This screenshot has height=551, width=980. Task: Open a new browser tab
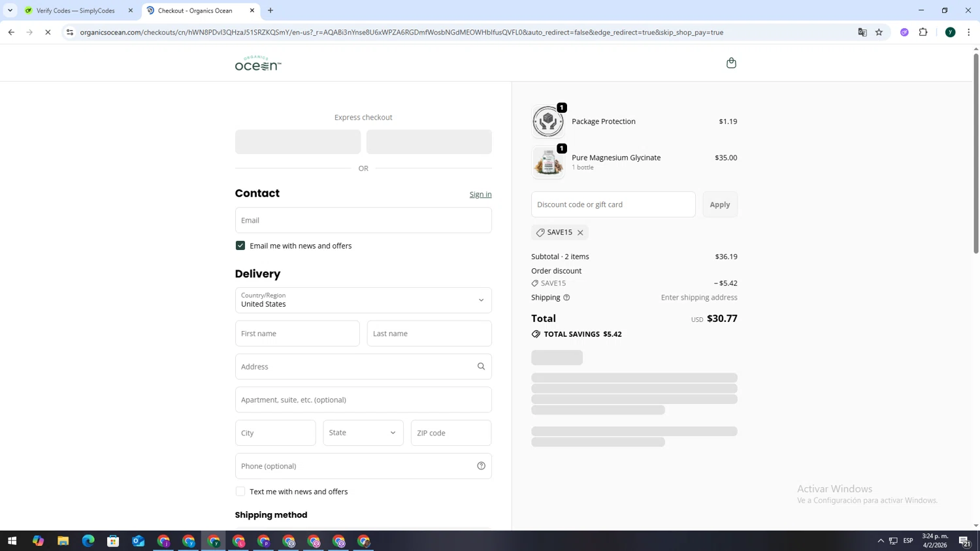270,10
